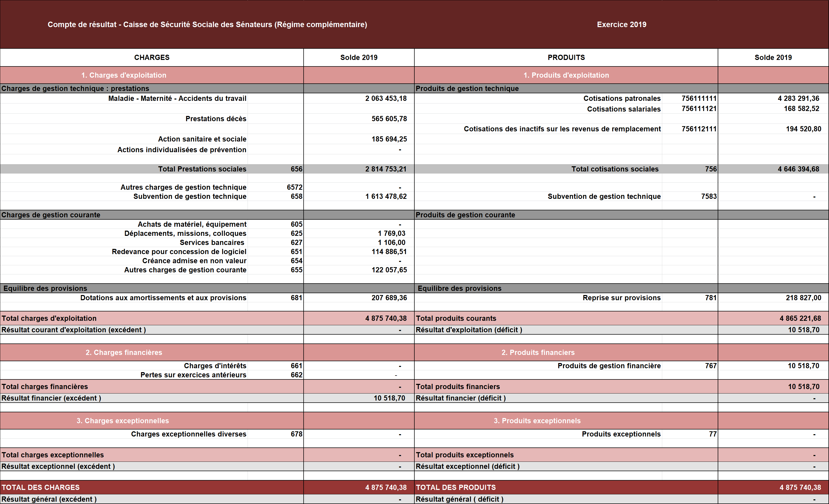Click the 3. Produits exceptionnels section header
829x504 pixels.
click(537, 421)
